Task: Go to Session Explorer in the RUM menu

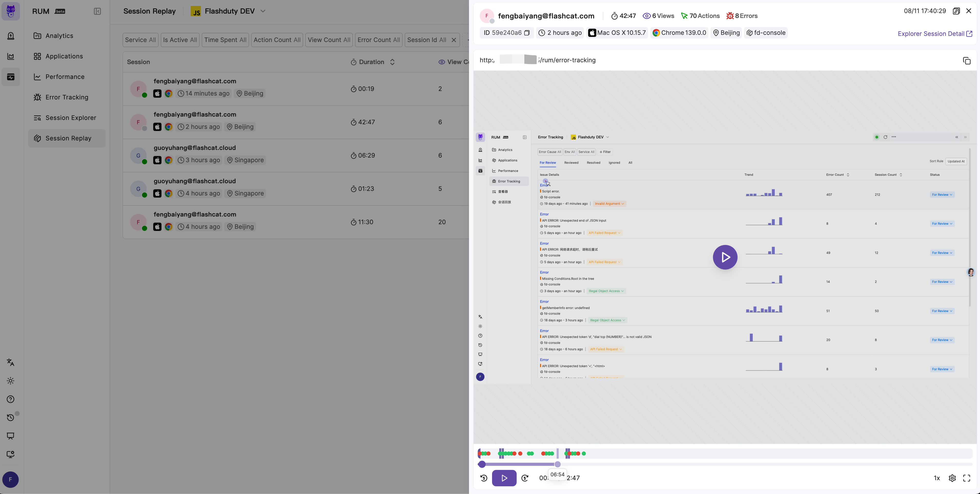Action: [x=67, y=118]
